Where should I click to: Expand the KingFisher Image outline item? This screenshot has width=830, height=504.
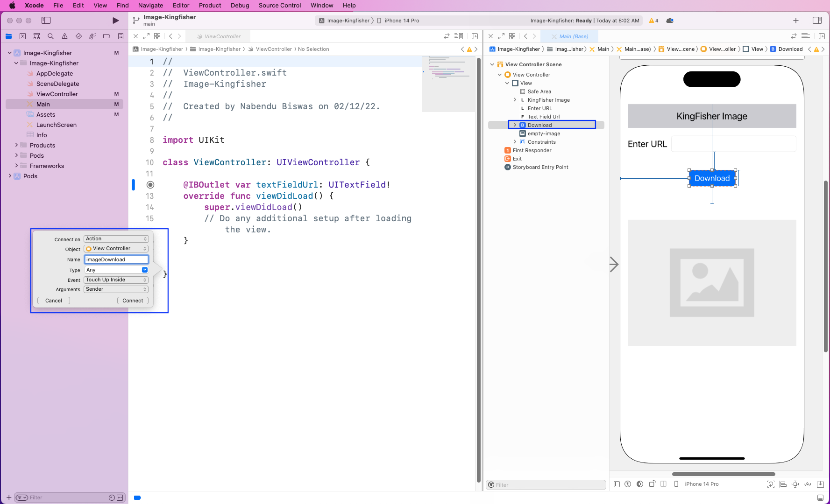tap(515, 100)
